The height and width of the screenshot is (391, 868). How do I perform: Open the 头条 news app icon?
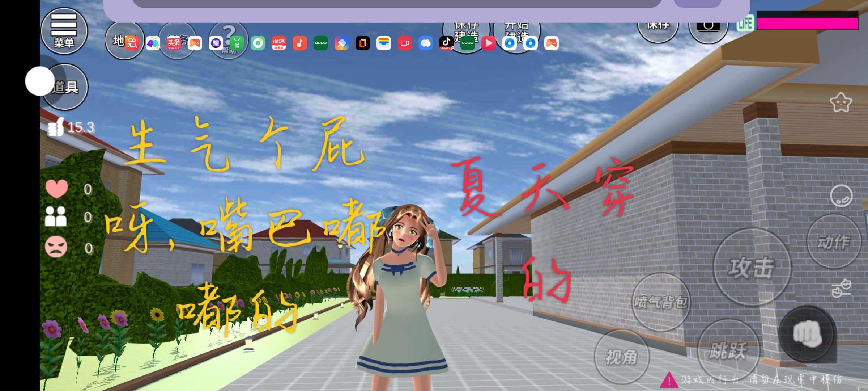pos(174,43)
